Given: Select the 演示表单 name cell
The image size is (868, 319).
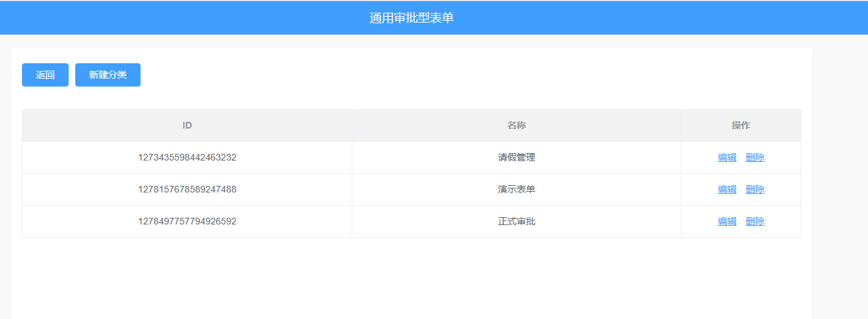Looking at the screenshot, I should pyautogui.click(x=516, y=190).
